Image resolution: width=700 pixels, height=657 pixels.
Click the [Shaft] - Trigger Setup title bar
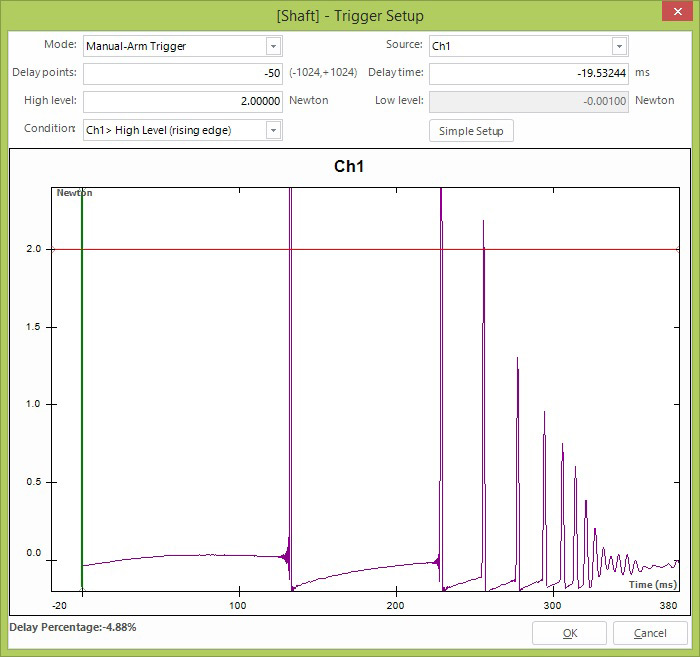coord(350,15)
